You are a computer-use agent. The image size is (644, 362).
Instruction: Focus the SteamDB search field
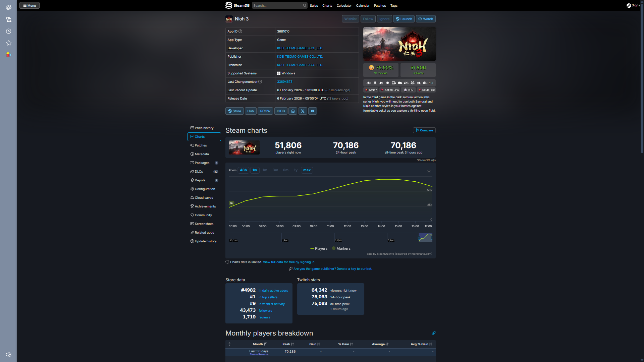(x=277, y=6)
